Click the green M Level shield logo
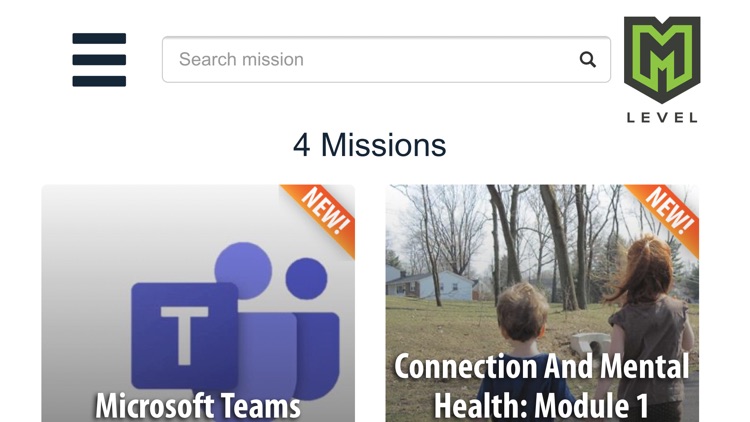 [x=662, y=60]
